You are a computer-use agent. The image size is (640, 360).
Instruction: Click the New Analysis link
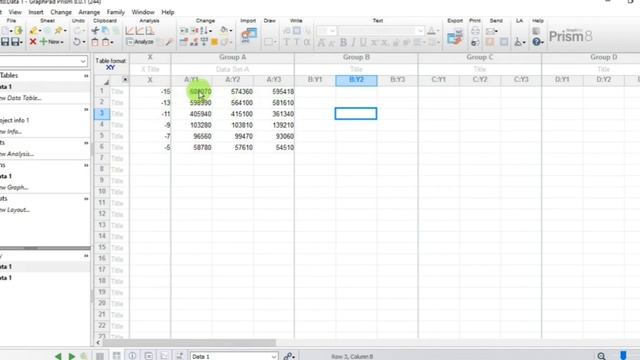tap(17, 154)
